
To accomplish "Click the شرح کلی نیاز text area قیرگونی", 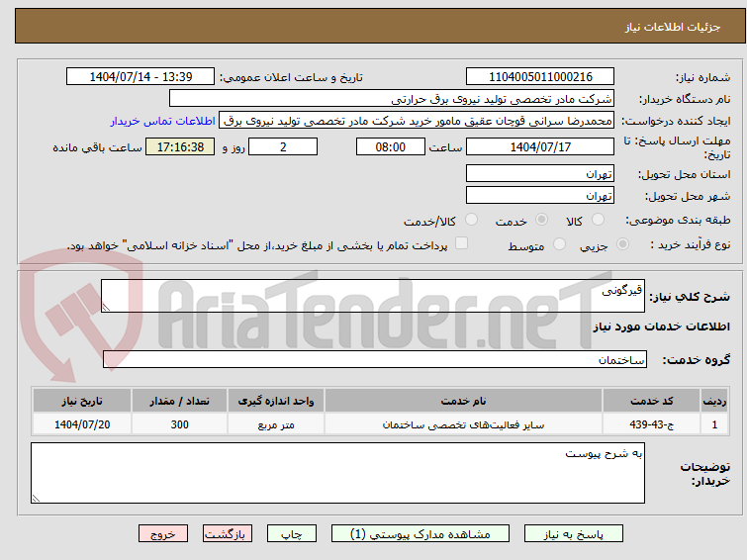I will [x=373, y=296].
